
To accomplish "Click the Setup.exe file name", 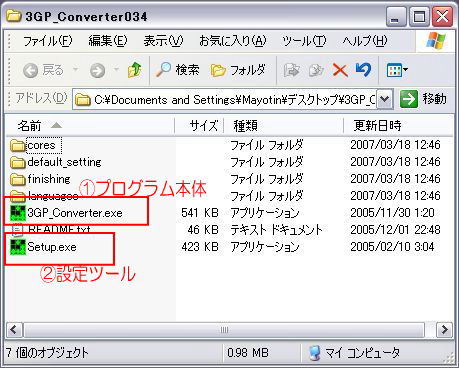I will [52, 247].
